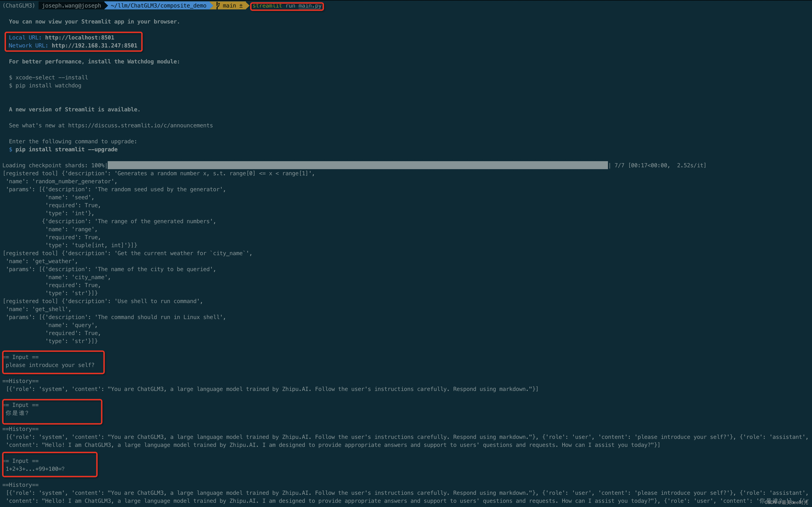The image size is (812, 507).
Task: Click the '$ xcode-select --install' line
Action: (x=48, y=78)
